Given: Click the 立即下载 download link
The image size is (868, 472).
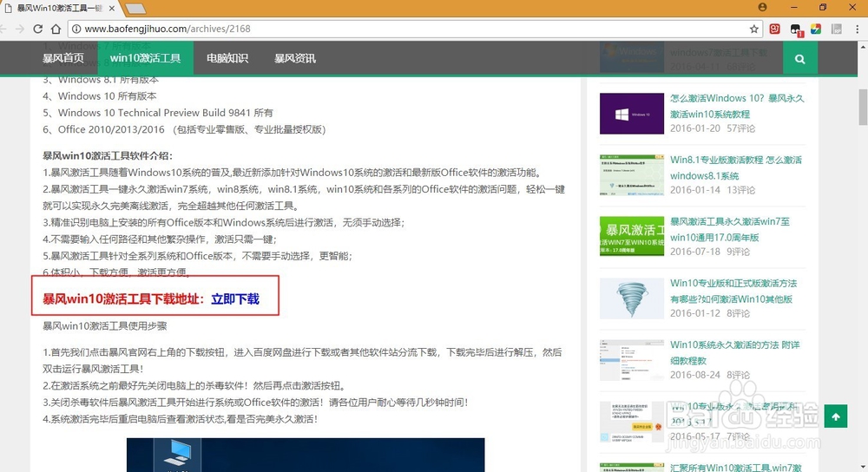Looking at the screenshot, I should [235, 298].
